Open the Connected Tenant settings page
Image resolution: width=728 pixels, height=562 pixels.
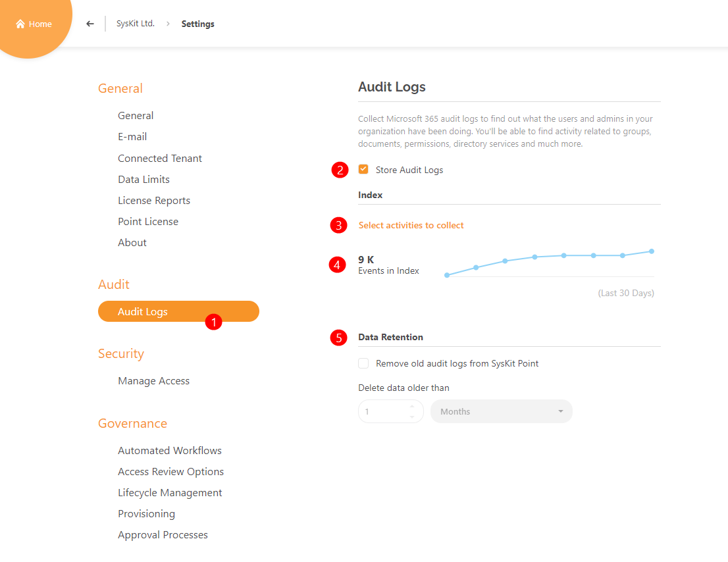coord(160,158)
